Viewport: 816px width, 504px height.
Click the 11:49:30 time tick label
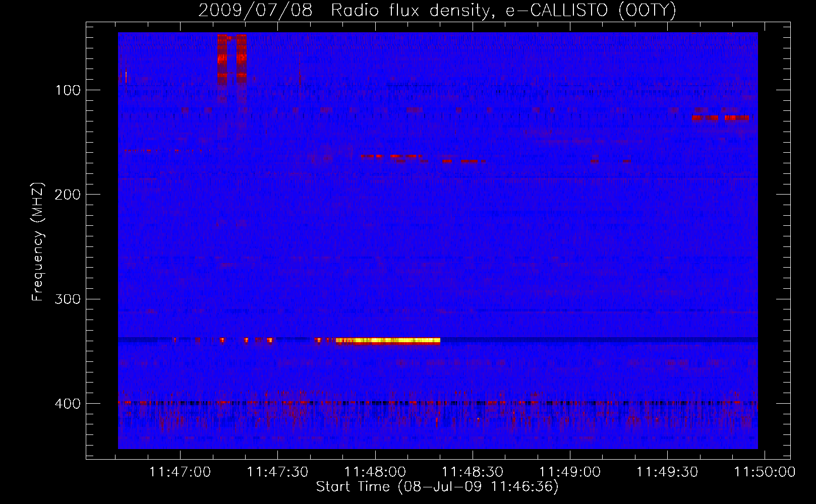[x=667, y=472]
